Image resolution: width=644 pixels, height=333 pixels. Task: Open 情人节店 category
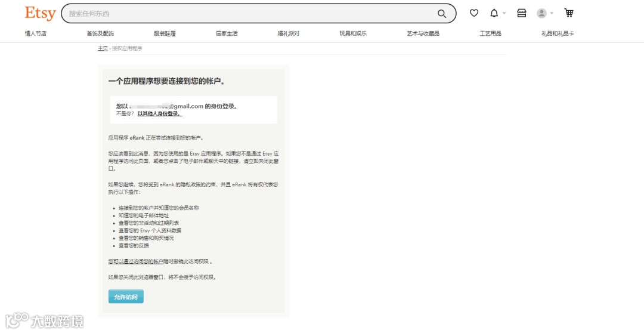[35, 33]
